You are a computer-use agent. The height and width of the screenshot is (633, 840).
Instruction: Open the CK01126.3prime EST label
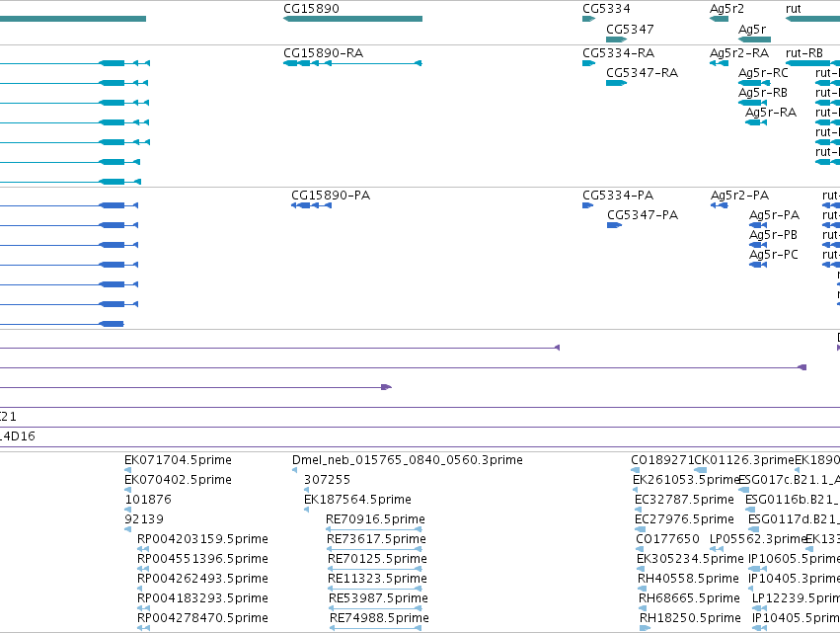[744, 460]
